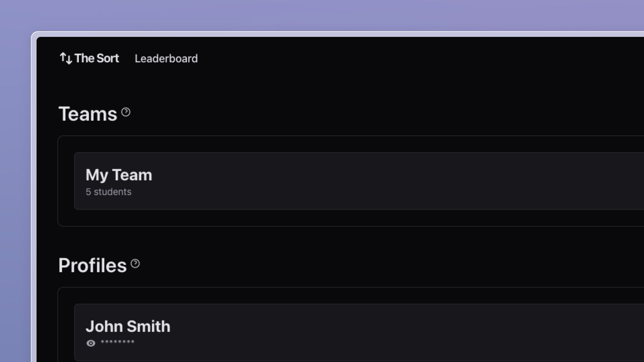Go to the Leaderboard page
644x362 pixels.
(166, 59)
